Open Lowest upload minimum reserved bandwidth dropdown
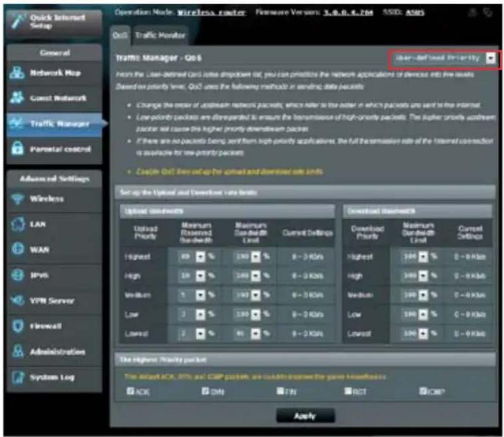504x437 pixels. point(192,334)
